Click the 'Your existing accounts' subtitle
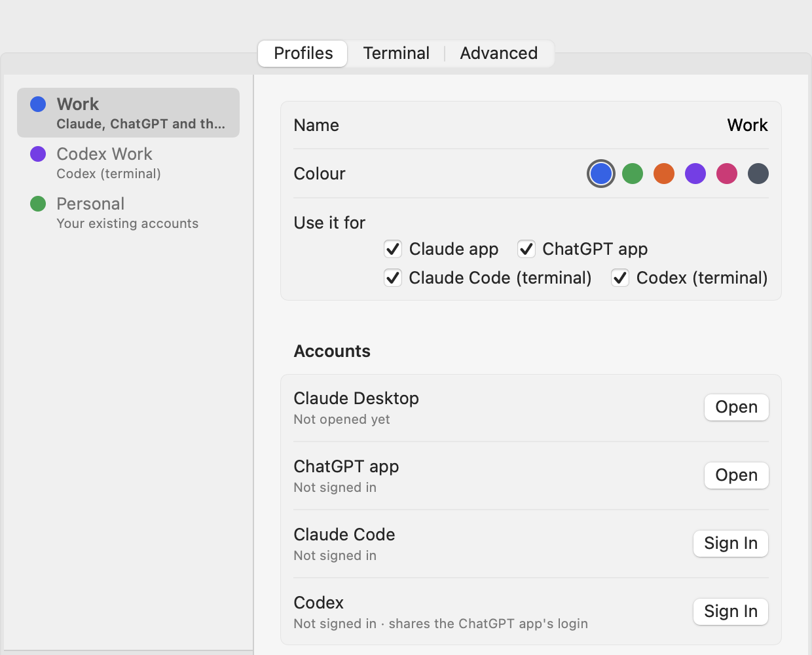Screen dimensions: 812x655 point(128,223)
